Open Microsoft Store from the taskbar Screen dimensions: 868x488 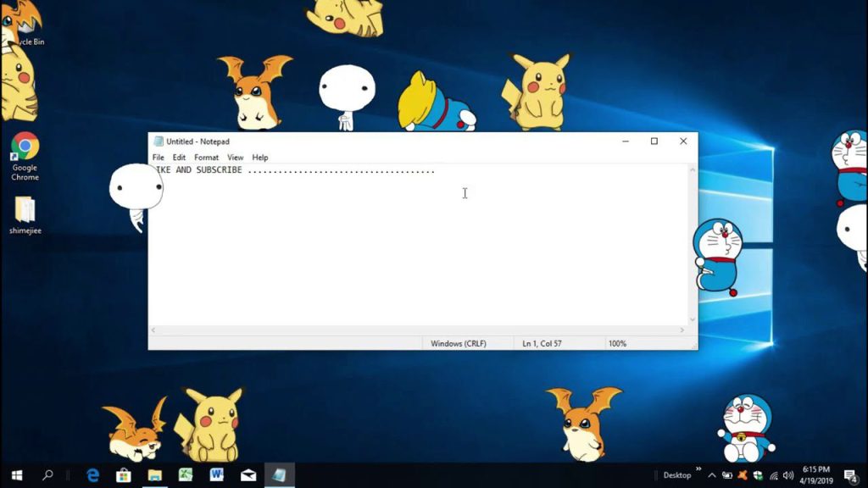tap(123, 474)
